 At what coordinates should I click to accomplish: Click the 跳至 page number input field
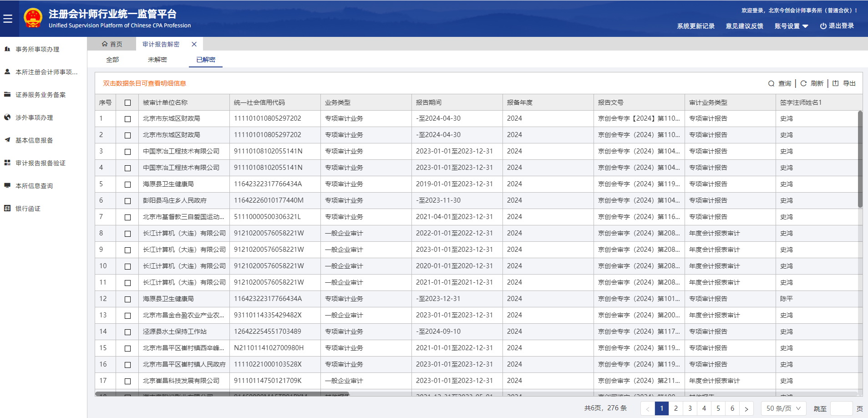841,408
